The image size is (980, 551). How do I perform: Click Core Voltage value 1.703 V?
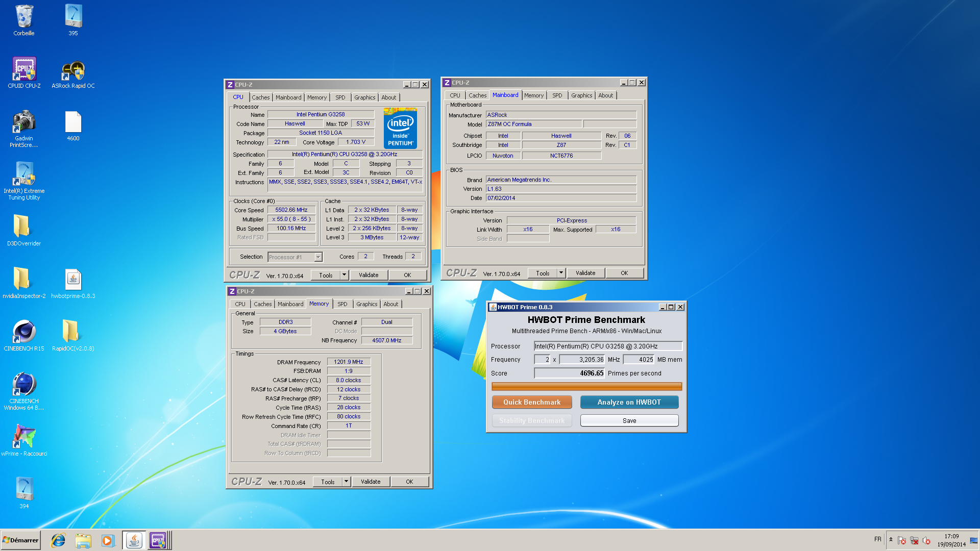point(356,142)
